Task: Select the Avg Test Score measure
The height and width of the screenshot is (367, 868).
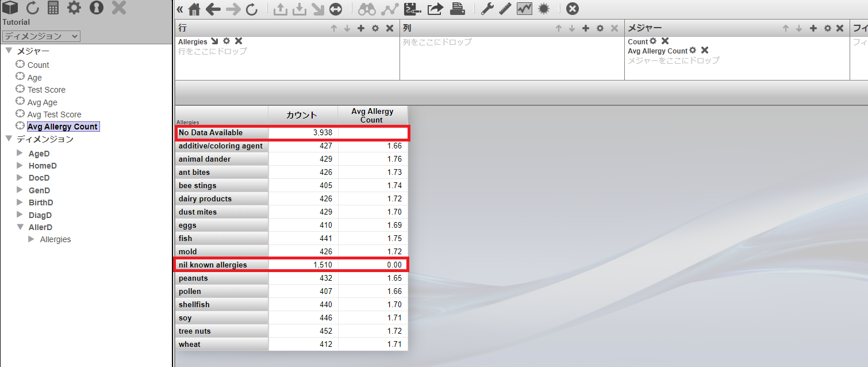Action: [54, 114]
